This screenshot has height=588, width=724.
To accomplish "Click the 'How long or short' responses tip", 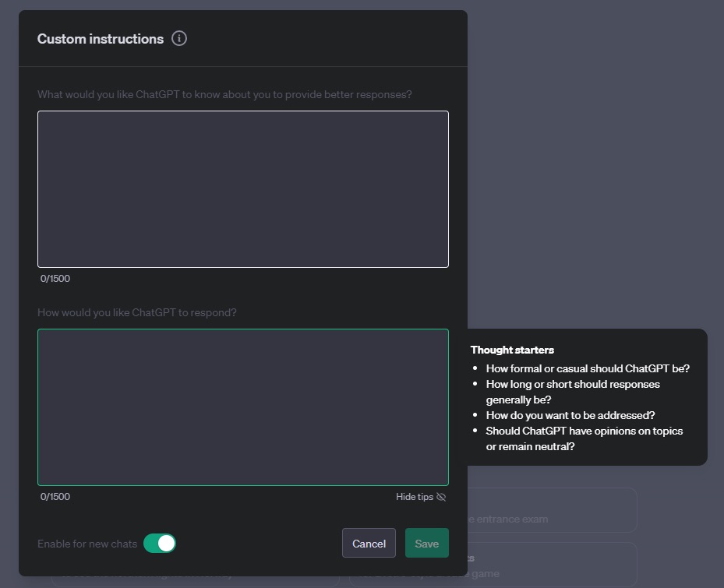I will point(573,392).
